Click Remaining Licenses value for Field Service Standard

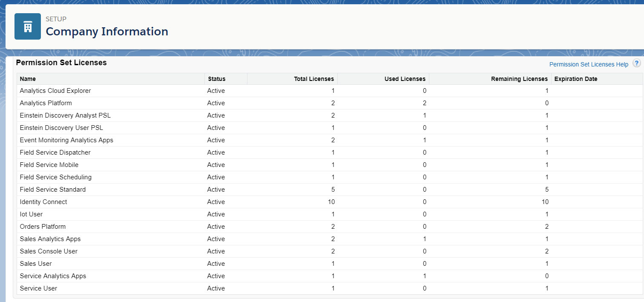click(546, 190)
